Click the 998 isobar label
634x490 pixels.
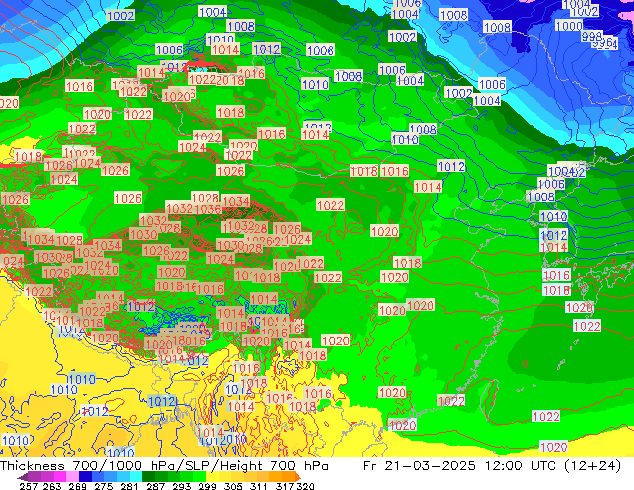(592, 36)
